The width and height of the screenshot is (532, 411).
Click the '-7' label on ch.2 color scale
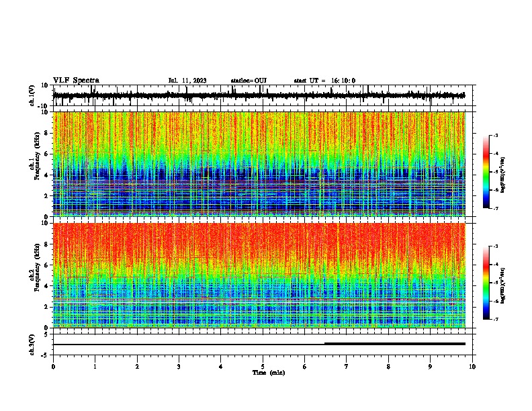(495, 319)
